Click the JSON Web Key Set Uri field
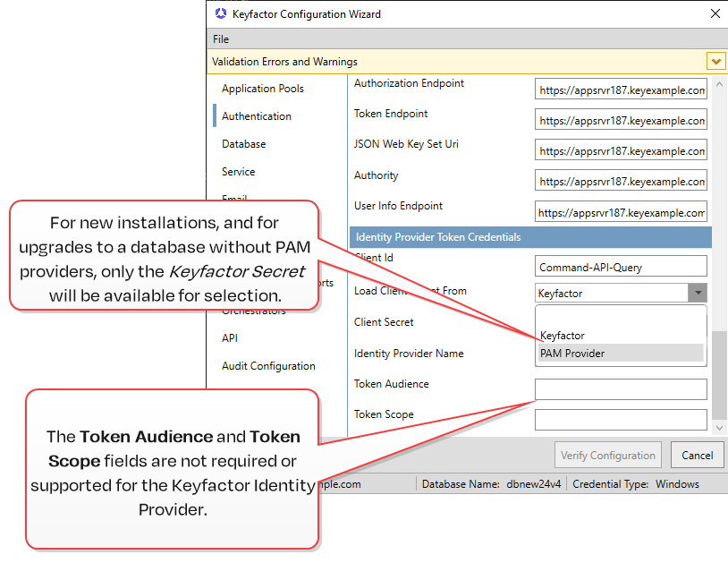 621,151
